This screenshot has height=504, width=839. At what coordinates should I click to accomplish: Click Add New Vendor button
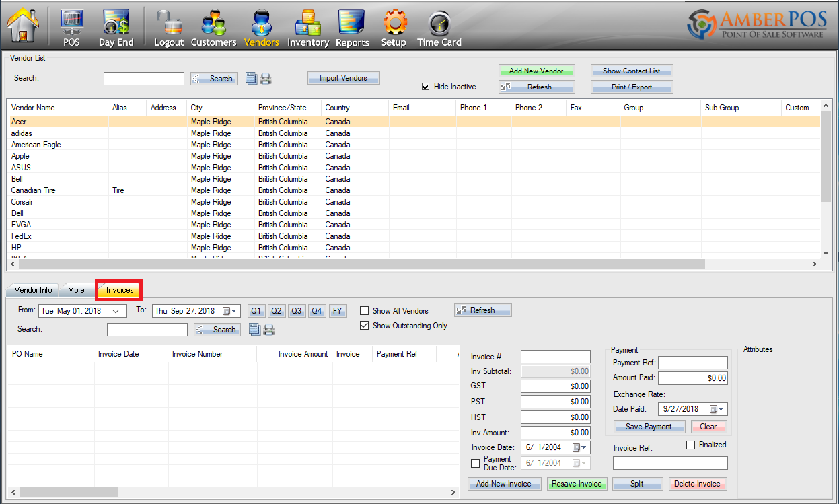[536, 71]
